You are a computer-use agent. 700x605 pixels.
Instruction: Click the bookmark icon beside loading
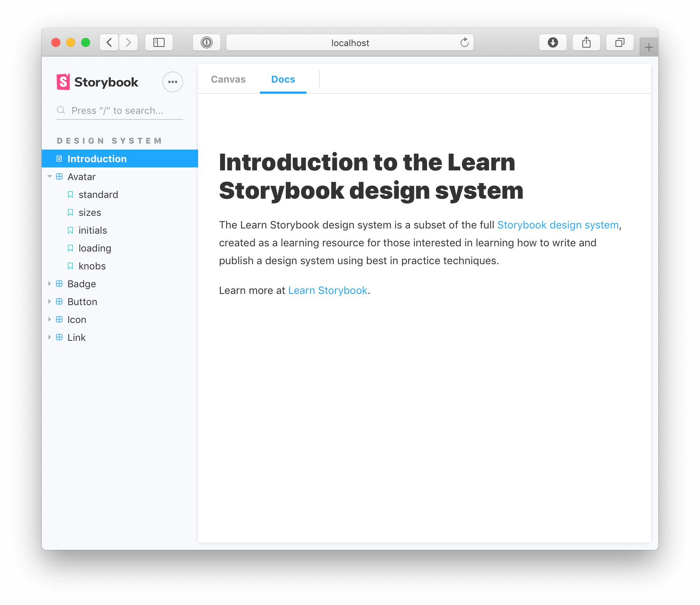point(70,248)
